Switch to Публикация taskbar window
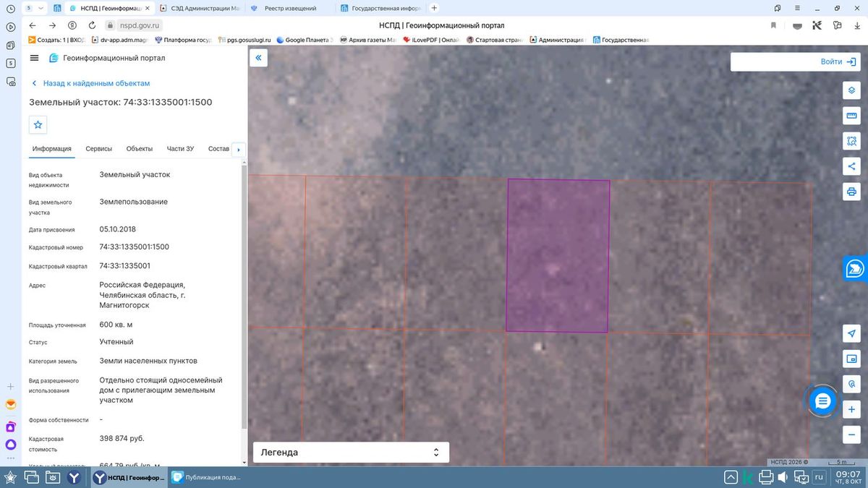This screenshot has height=488, width=868. click(206, 477)
